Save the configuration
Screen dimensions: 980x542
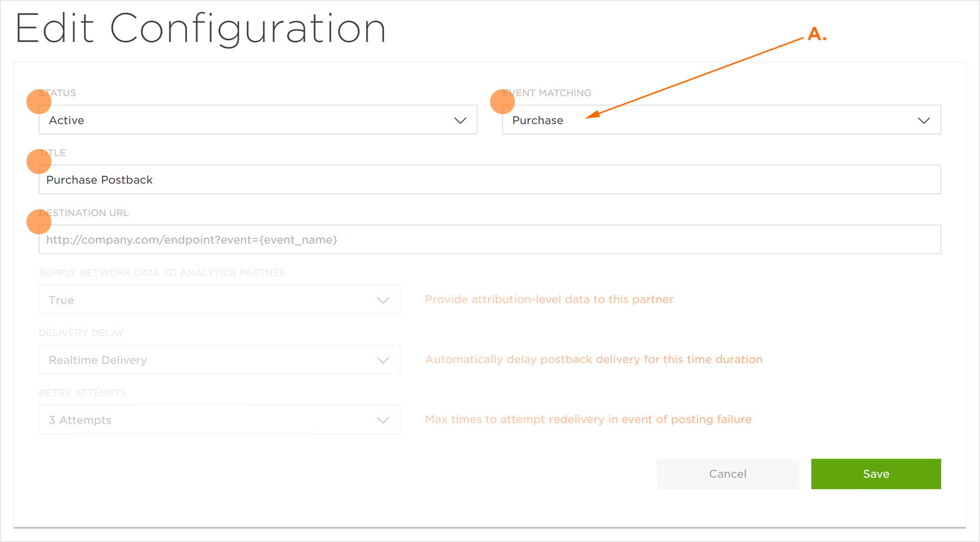(x=876, y=474)
